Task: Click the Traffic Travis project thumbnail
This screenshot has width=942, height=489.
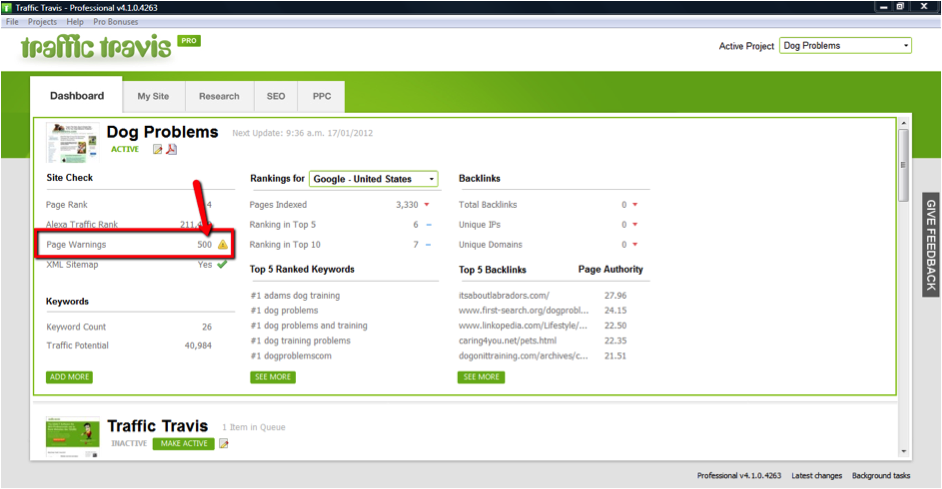Action: click(x=73, y=437)
